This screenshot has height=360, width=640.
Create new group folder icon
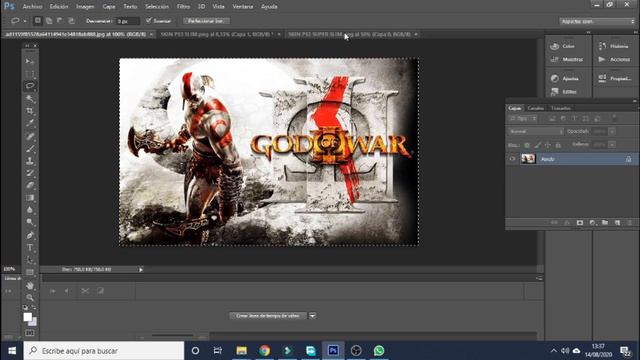coord(605,223)
